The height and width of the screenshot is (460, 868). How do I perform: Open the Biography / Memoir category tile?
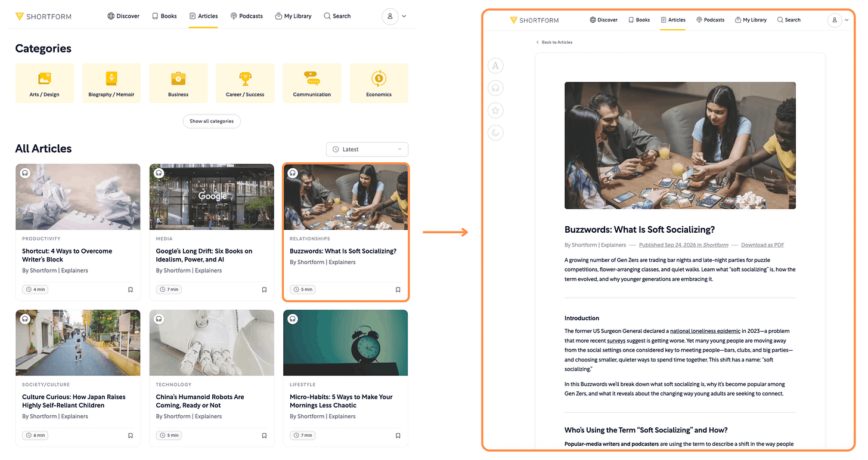click(x=111, y=83)
